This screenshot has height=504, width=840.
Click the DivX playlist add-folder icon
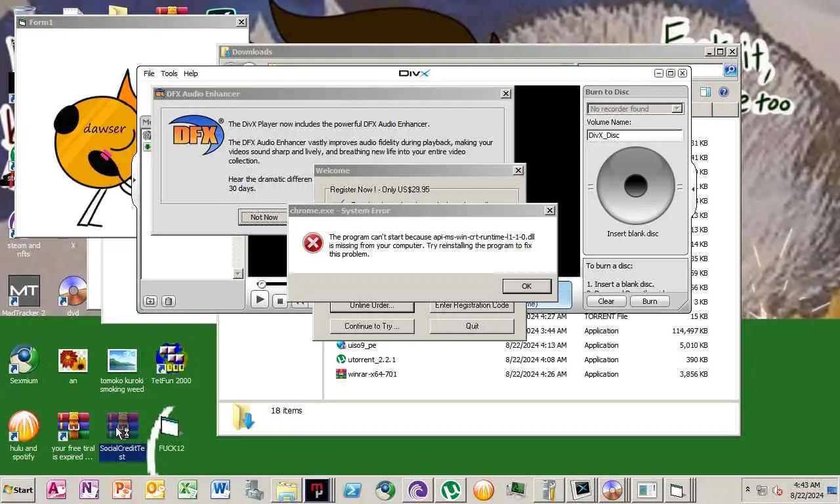(150, 301)
